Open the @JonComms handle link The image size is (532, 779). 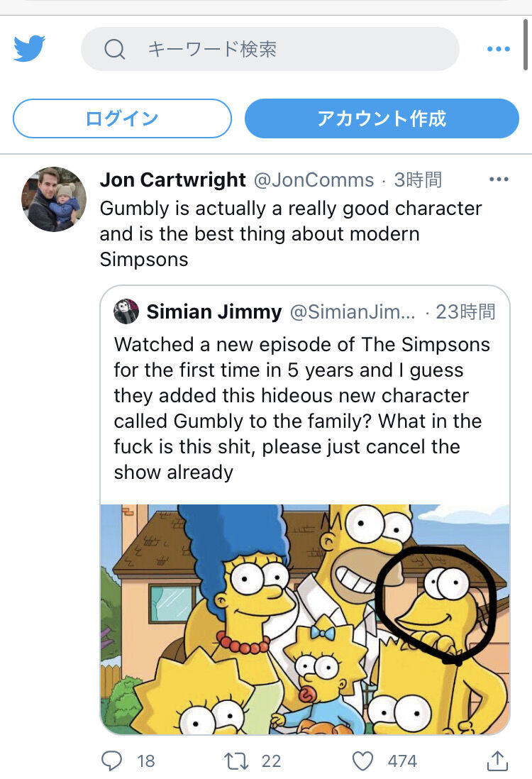pyautogui.click(x=314, y=180)
